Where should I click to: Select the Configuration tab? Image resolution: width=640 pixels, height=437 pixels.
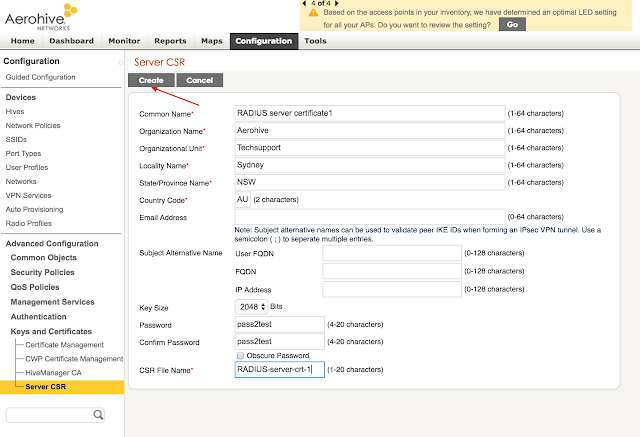click(x=264, y=41)
